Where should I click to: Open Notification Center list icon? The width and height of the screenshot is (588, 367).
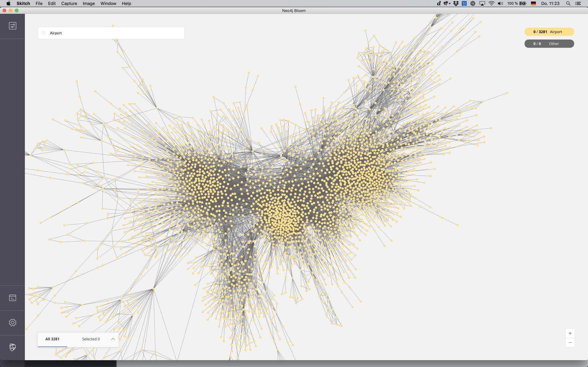[x=578, y=4]
